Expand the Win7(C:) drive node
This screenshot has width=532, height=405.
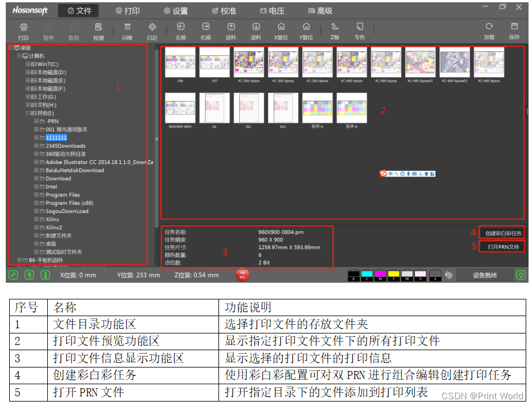(29, 64)
